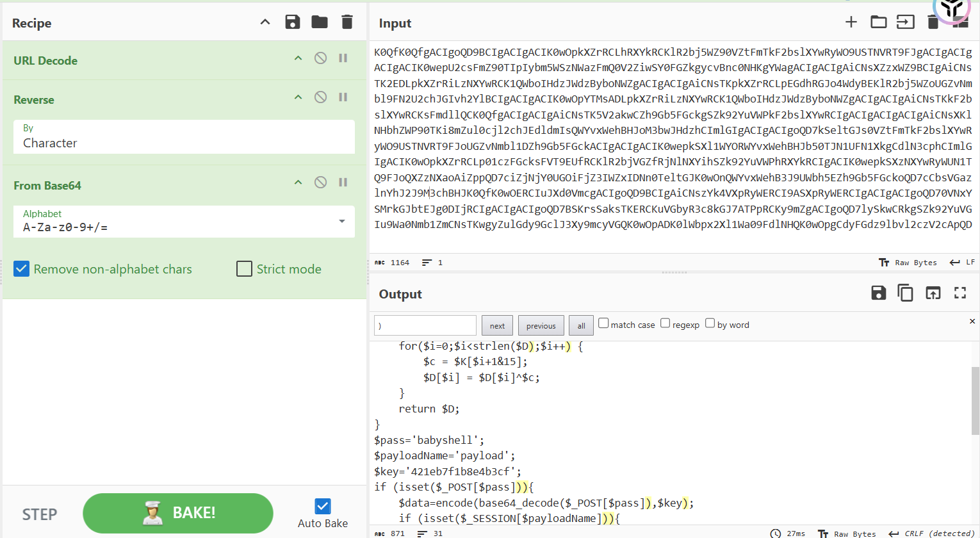Click the STEP button

pos(40,514)
